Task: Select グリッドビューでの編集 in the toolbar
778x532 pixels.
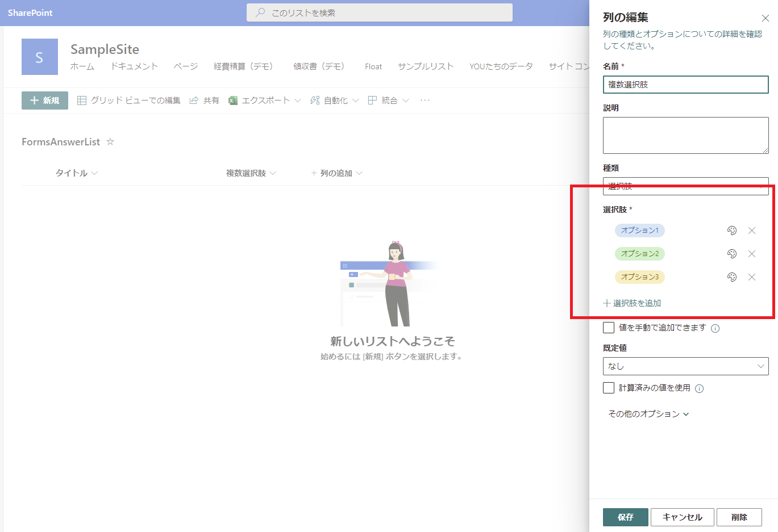Action: click(82, 100)
